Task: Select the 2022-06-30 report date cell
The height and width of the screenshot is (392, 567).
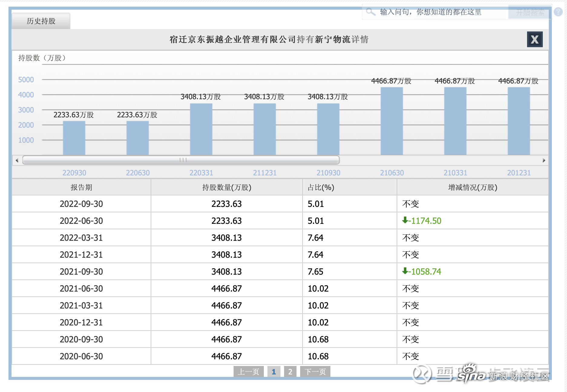Action: (x=81, y=221)
